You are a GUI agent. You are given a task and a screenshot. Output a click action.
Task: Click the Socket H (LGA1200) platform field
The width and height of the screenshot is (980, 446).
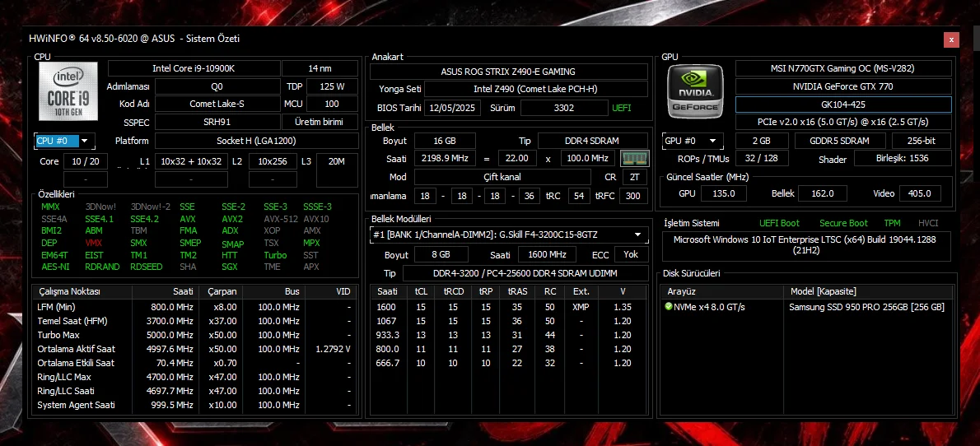[256, 141]
